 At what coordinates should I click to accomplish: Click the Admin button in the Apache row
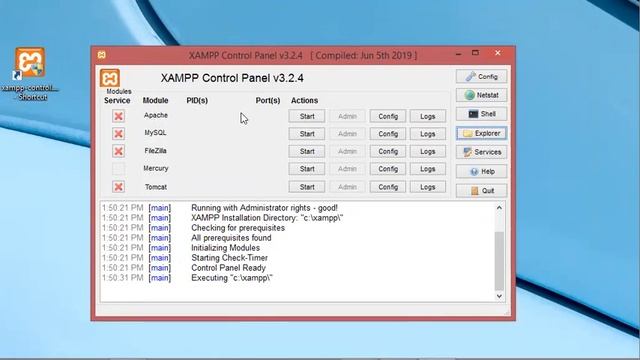347,116
